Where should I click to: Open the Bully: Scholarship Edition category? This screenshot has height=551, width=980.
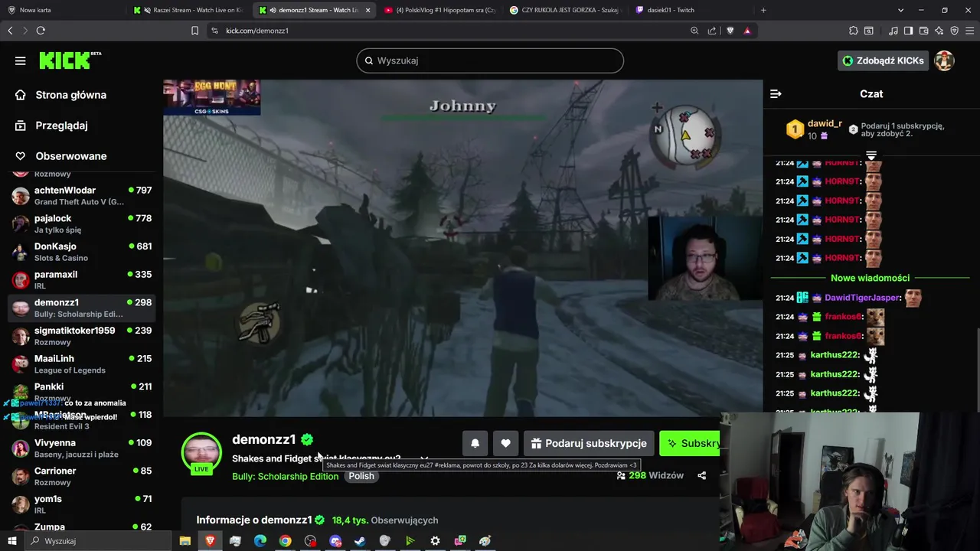click(285, 476)
